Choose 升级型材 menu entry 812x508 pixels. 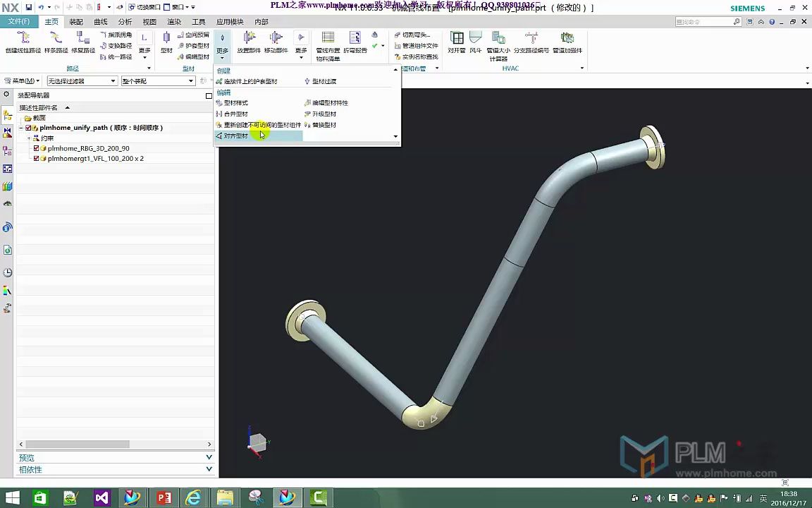tap(321, 114)
